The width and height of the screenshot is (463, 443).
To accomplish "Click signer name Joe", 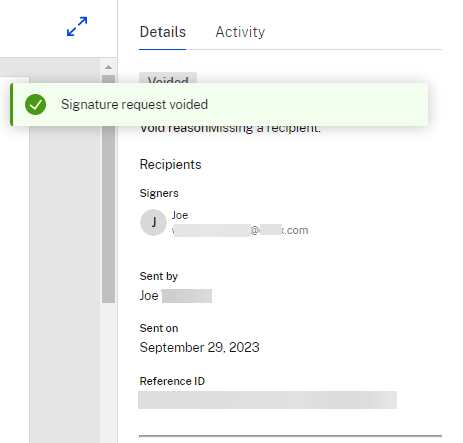I will tap(180, 215).
